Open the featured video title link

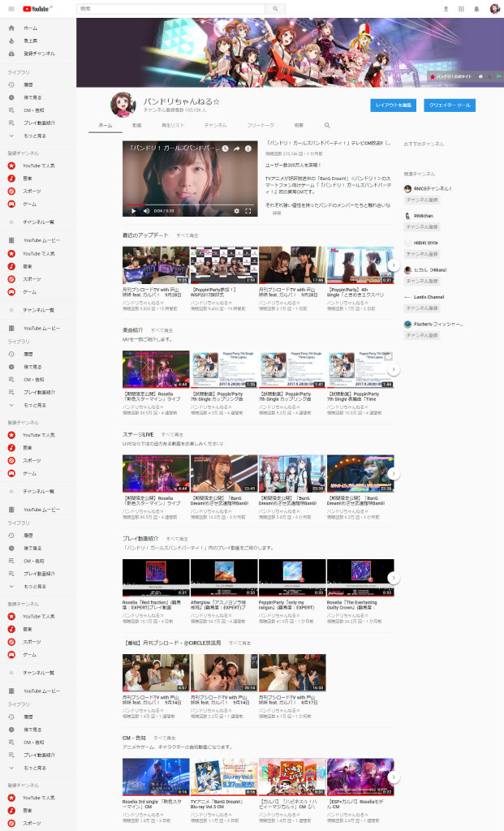328,143
